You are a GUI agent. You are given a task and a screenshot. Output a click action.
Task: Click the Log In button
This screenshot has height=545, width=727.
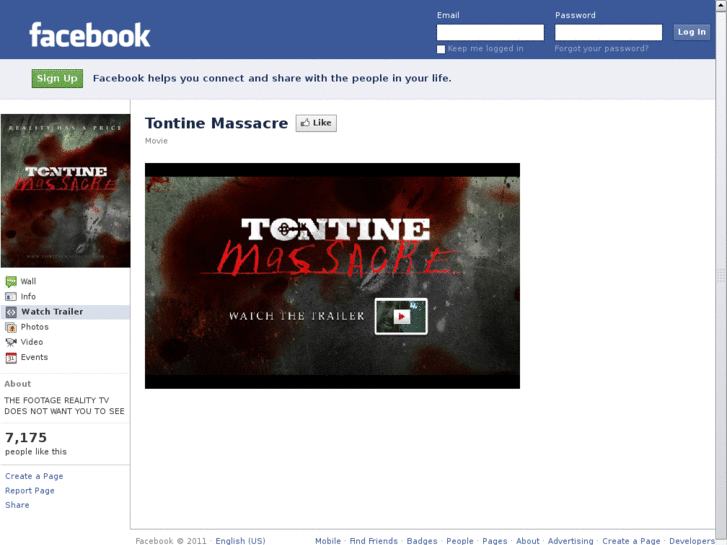pos(691,32)
